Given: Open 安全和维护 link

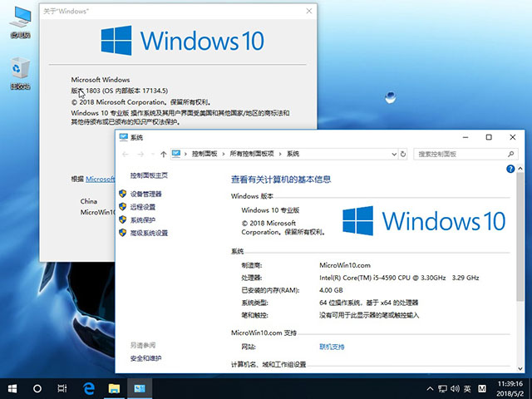Looking at the screenshot, I should (146, 358).
